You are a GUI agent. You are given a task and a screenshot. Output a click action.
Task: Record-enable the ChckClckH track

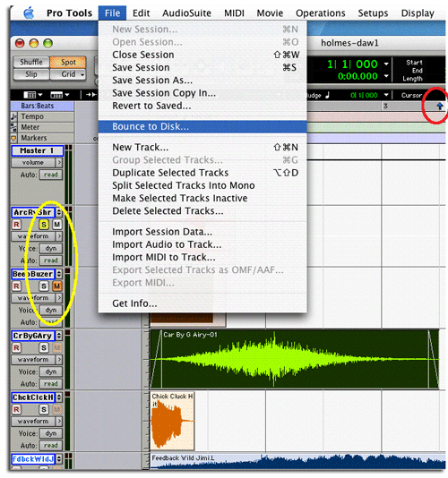pos(16,410)
